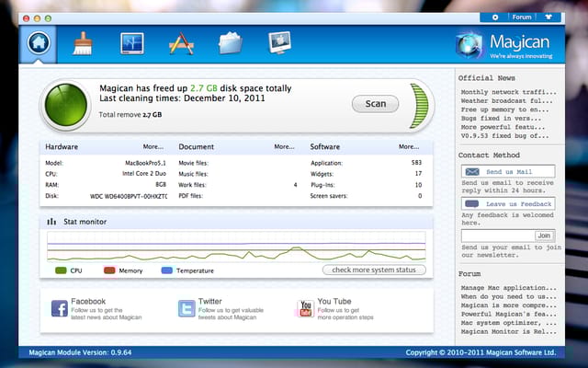Start a scan with Scan button
The height and width of the screenshot is (368, 588).
(375, 104)
